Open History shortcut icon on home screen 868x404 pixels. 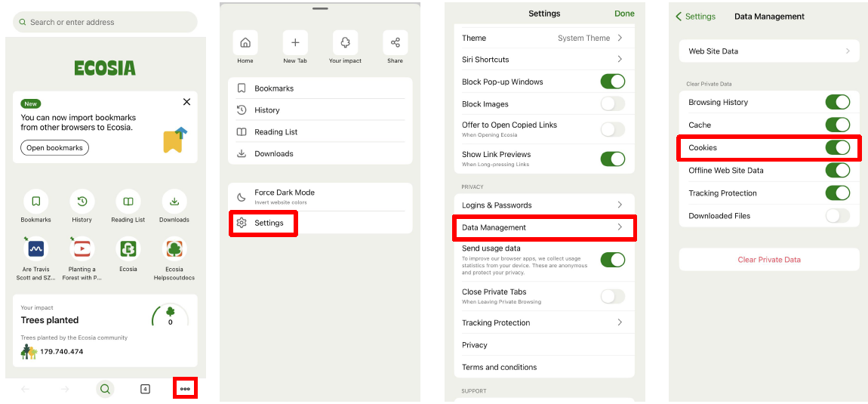tap(82, 201)
